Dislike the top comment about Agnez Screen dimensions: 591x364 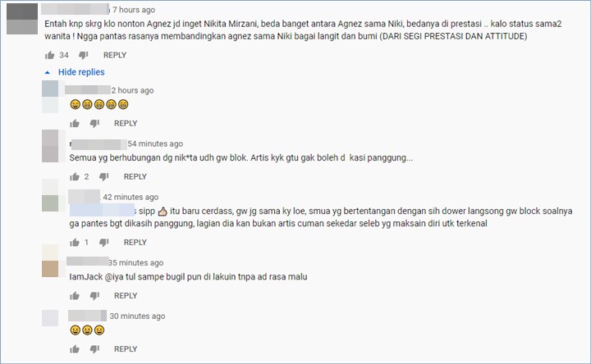coord(83,55)
